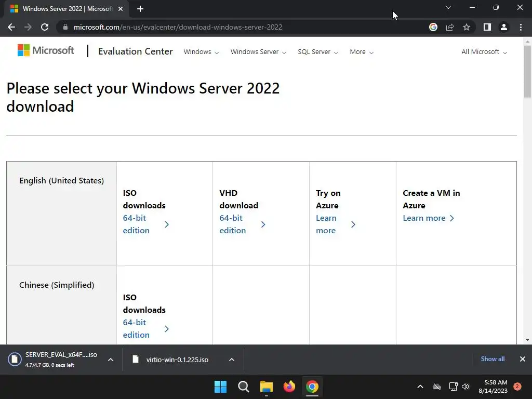This screenshot has width=532, height=399.
Task: Expand options for SERVER_EVAL iso download
Action: click(111, 360)
